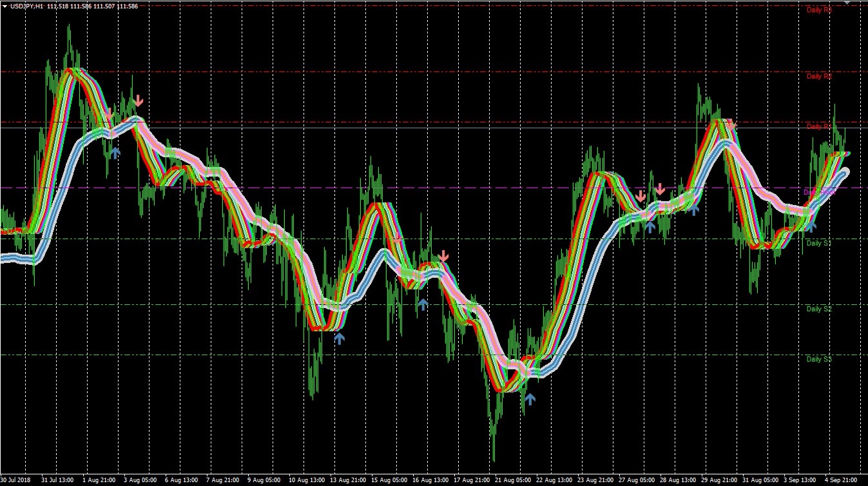Click the 15 Aug 05:00 time label

pos(389,480)
